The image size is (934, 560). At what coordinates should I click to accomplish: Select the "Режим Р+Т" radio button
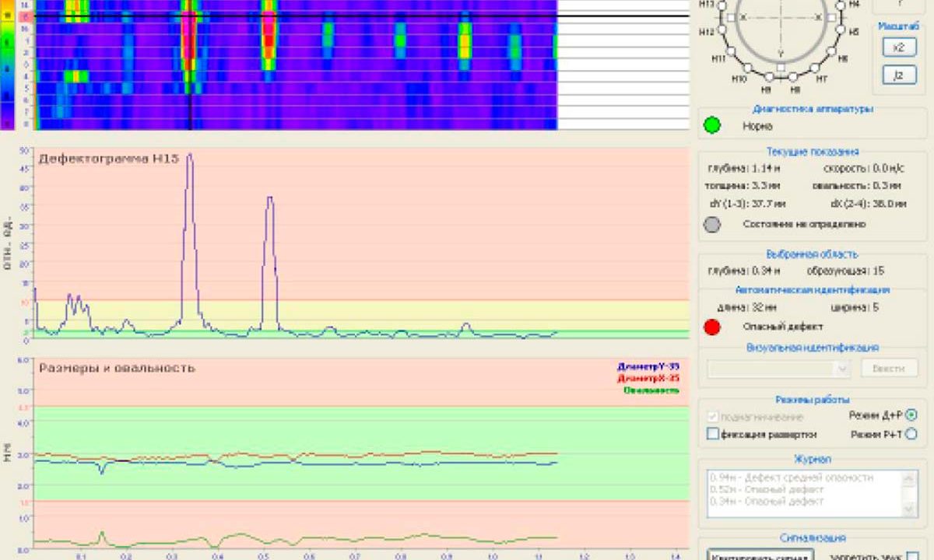click(x=911, y=434)
